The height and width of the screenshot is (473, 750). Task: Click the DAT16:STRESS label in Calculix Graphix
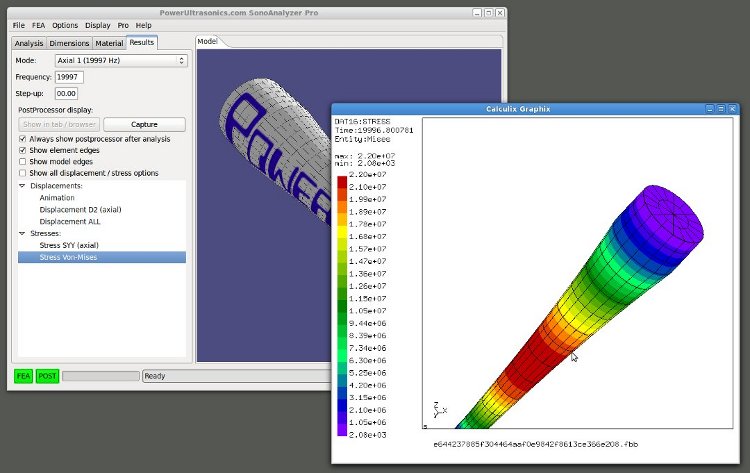point(362,121)
